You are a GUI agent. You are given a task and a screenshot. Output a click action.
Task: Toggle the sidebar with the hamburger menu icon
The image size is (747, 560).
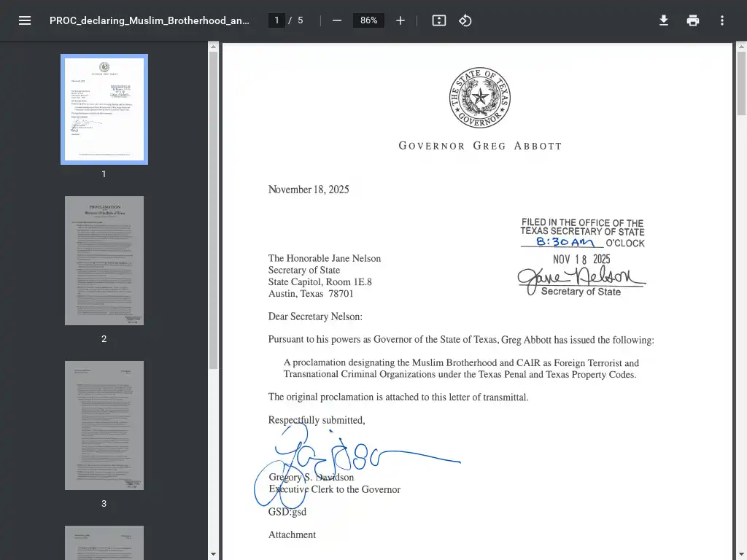25,20
